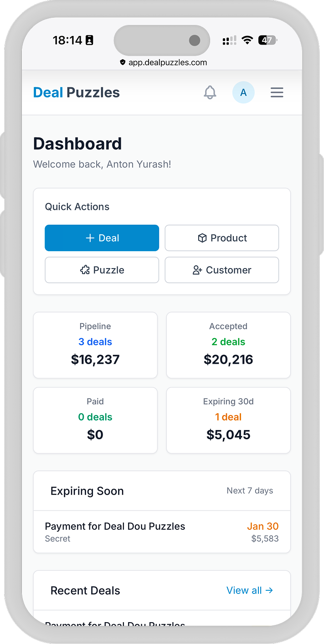Tap the app.dealpuzzles.com address bar
This screenshot has width=324, height=644.
coord(163,63)
